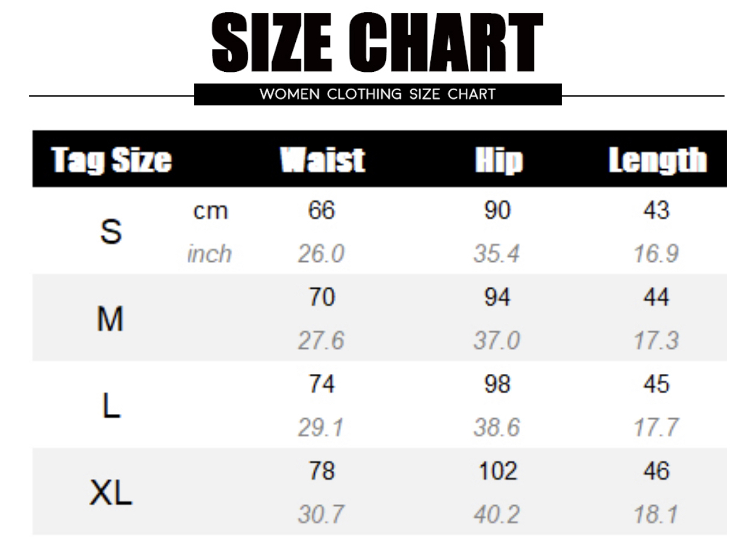Click the length value 45 cm

pyautogui.click(x=656, y=384)
